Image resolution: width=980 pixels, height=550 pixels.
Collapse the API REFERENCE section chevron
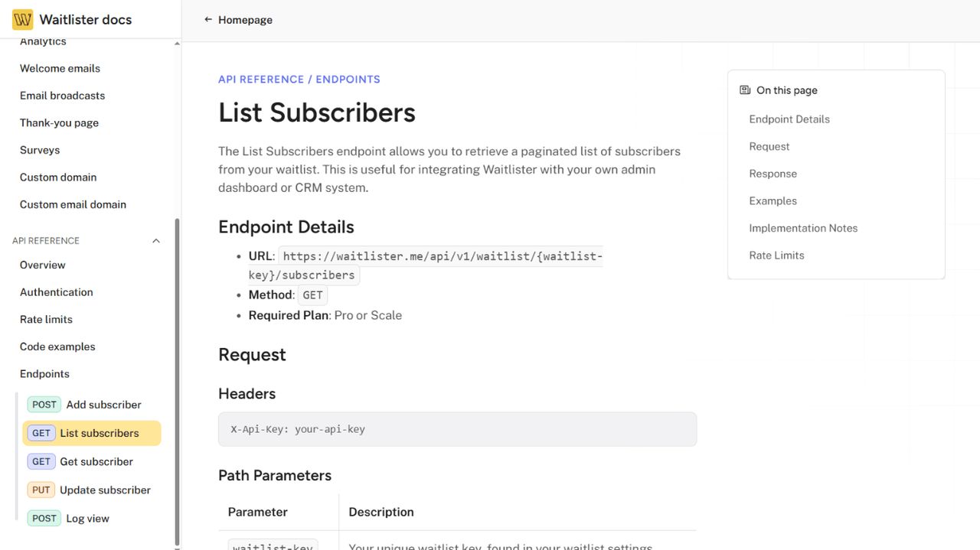coord(155,240)
